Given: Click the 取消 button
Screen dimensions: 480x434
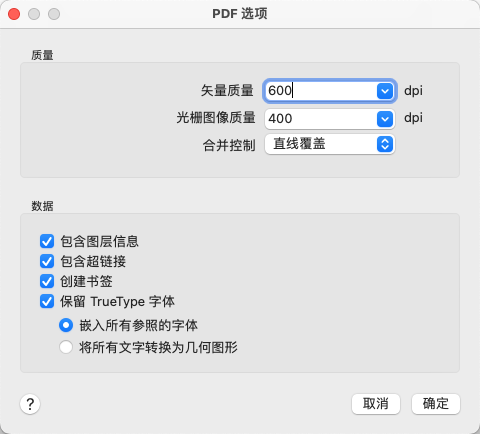Looking at the screenshot, I should pos(376,404).
